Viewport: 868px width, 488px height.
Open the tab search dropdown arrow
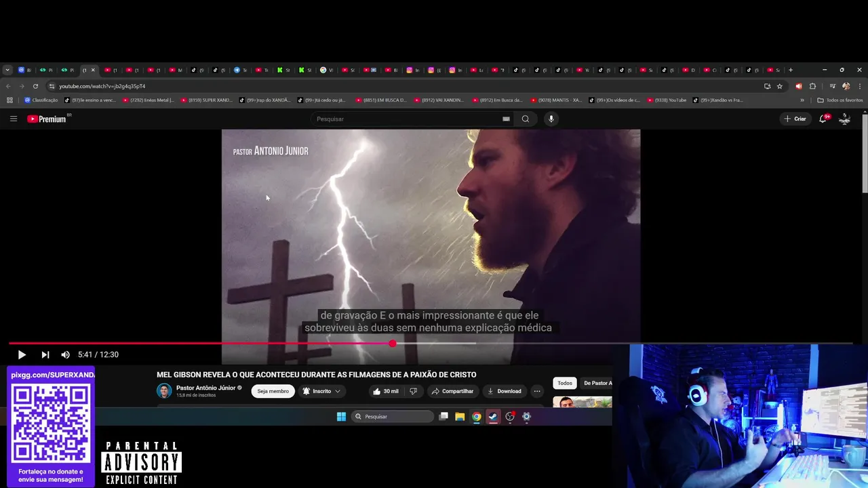(7, 70)
